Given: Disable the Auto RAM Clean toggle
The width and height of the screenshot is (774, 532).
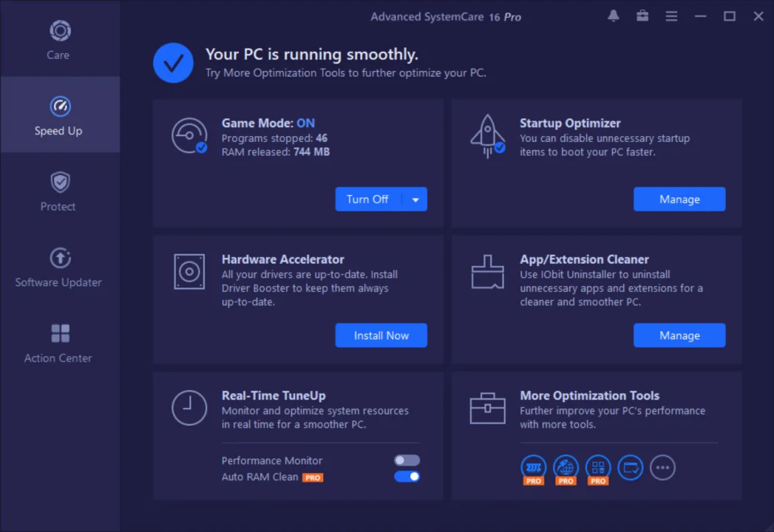Looking at the screenshot, I should [407, 477].
